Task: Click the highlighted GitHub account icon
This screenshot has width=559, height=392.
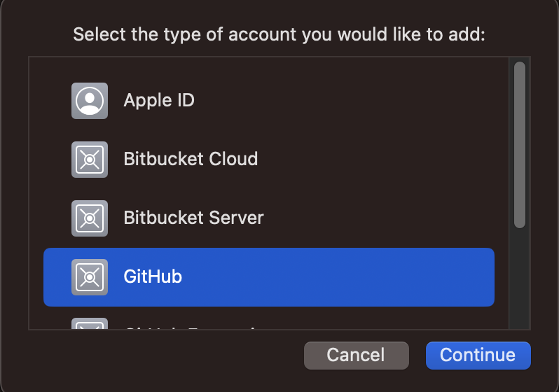Action: click(90, 277)
